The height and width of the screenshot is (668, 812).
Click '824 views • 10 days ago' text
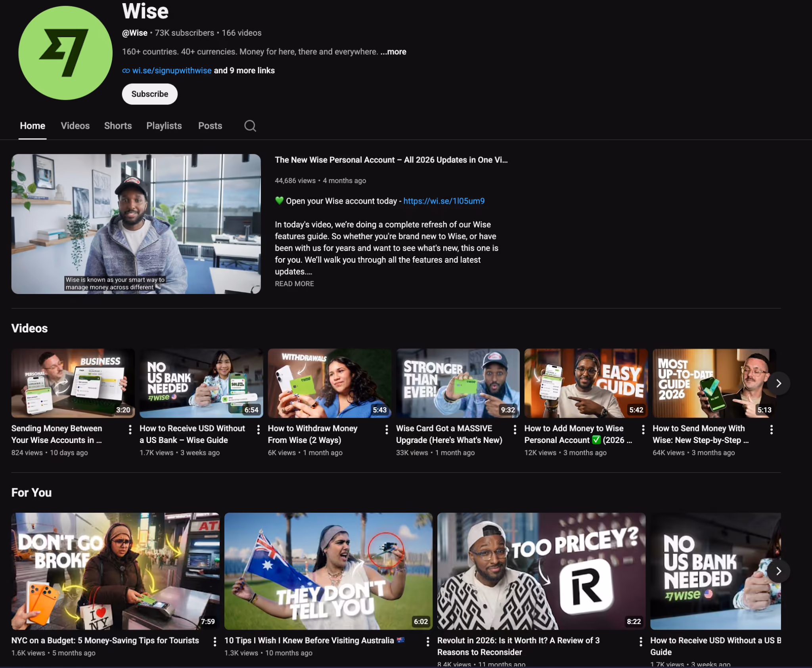pyautogui.click(x=50, y=452)
